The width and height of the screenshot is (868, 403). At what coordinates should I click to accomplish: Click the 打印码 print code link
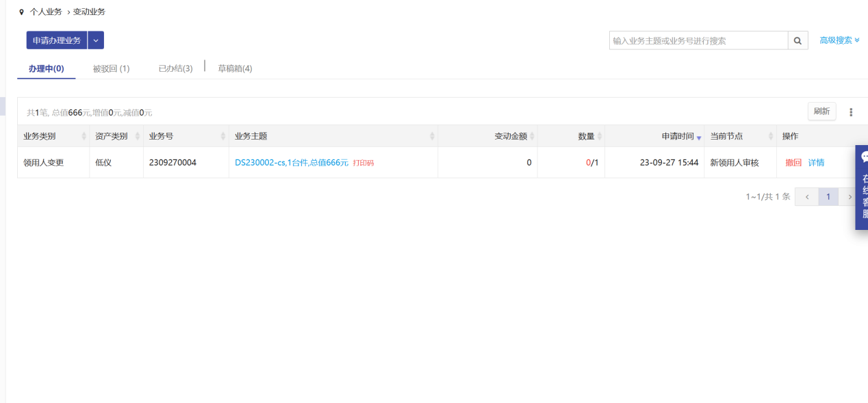(363, 163)
